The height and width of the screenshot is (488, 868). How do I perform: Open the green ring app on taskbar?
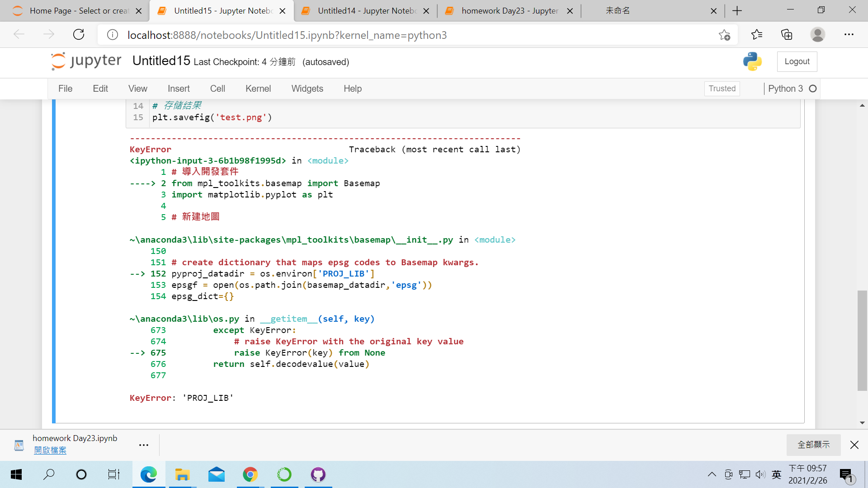tap(284, 474)
